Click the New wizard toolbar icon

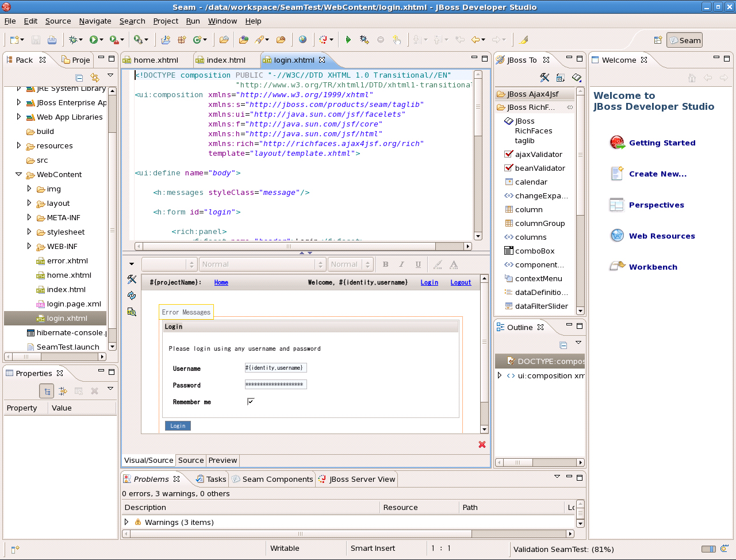coord(14,40)
